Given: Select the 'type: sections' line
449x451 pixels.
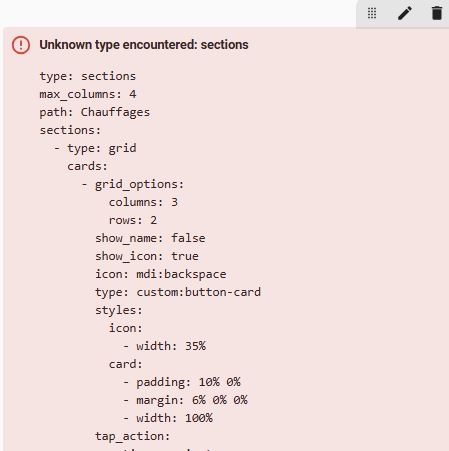Looking at the screenshot, I should (88, 76).
